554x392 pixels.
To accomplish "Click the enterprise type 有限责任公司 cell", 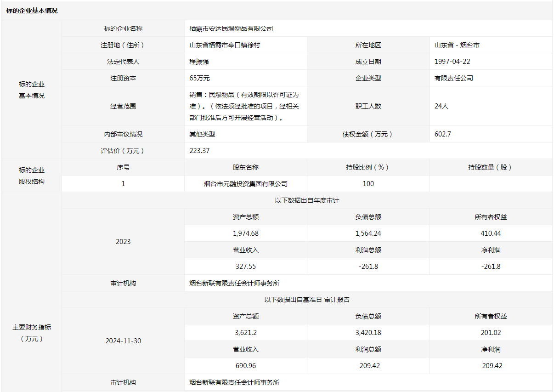I will (453, 78).
